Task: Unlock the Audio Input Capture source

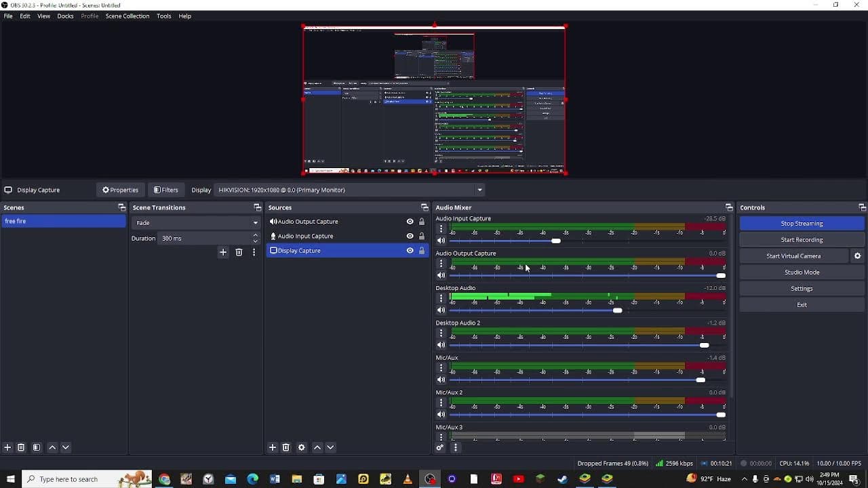Action: pos(422,236)
